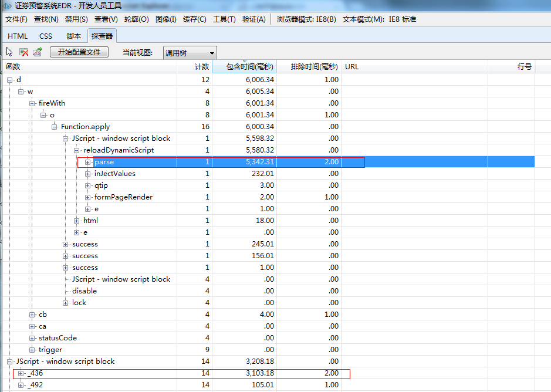Sort by 排除时间(毫秒) column header
Screen dimensions: 551x392
309,67
